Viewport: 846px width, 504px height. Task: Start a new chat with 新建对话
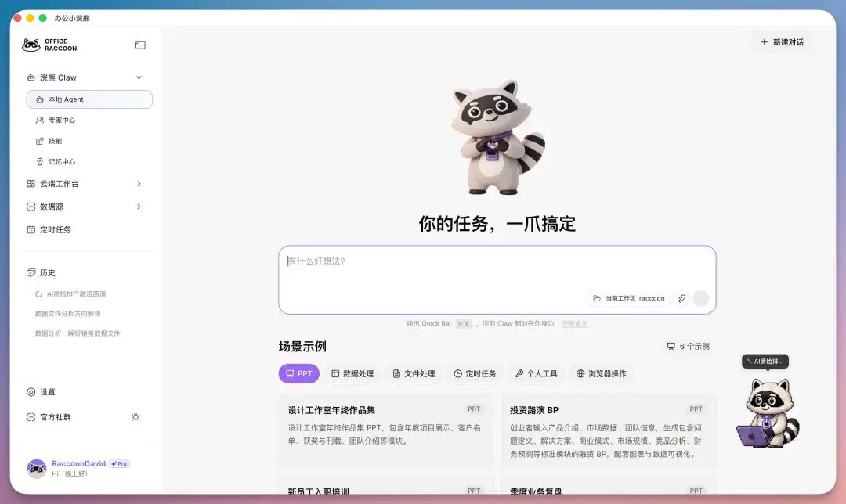pos(782,42)
